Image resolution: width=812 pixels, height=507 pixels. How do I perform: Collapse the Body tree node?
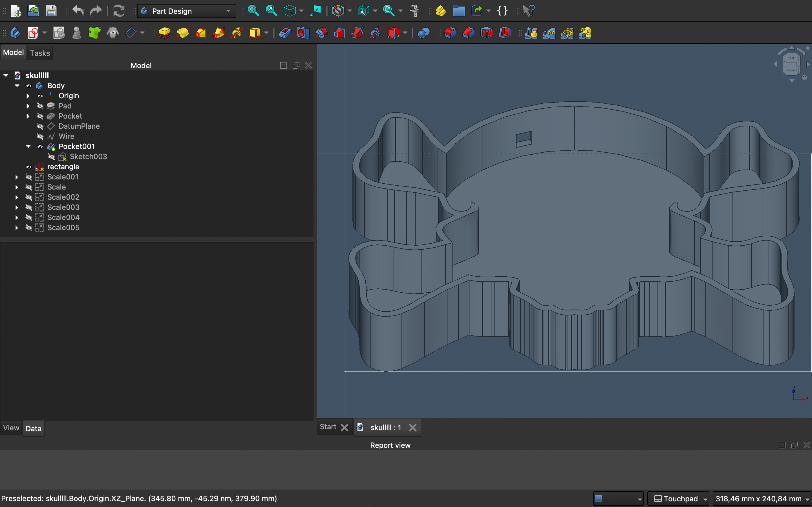click(17, 86)
